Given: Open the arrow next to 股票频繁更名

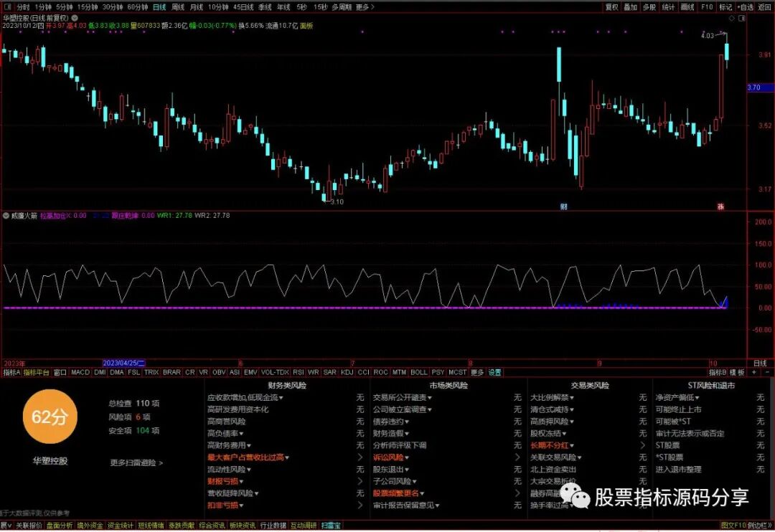Looking at the screenshot, I should click(x=517, y=493).
